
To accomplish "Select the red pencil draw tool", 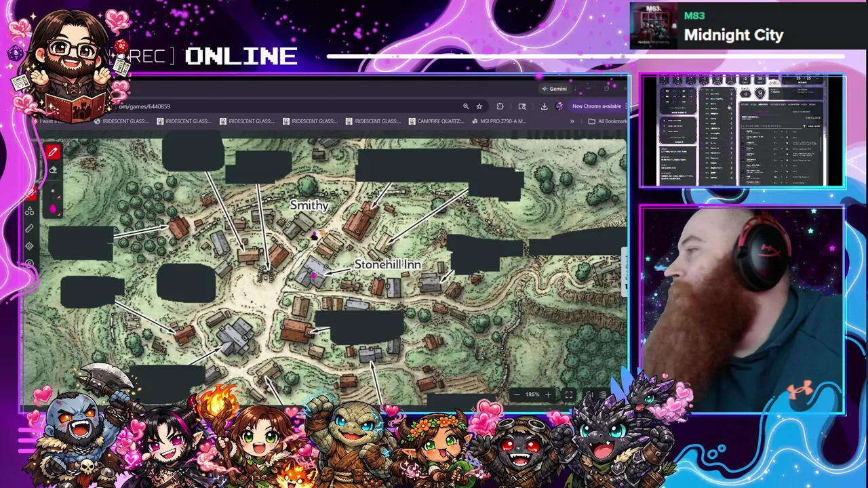I will click(53, 152).
